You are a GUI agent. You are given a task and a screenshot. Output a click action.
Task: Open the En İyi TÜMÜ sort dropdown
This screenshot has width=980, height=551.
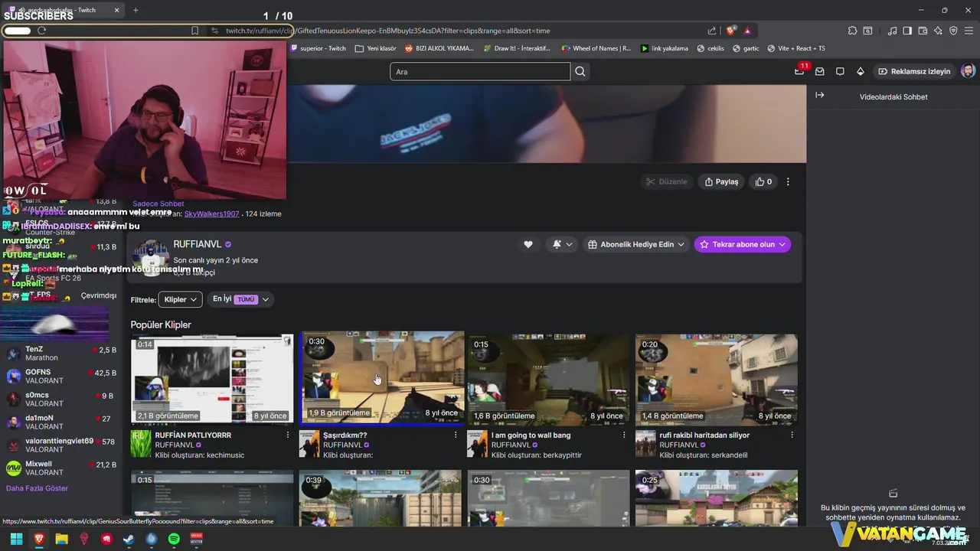[240, 299]
